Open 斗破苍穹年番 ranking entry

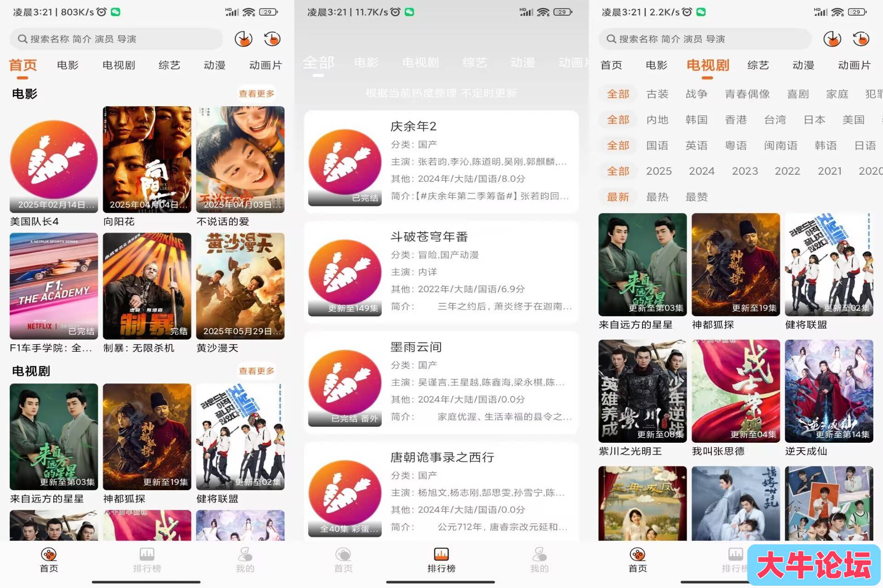click(441, 272)
